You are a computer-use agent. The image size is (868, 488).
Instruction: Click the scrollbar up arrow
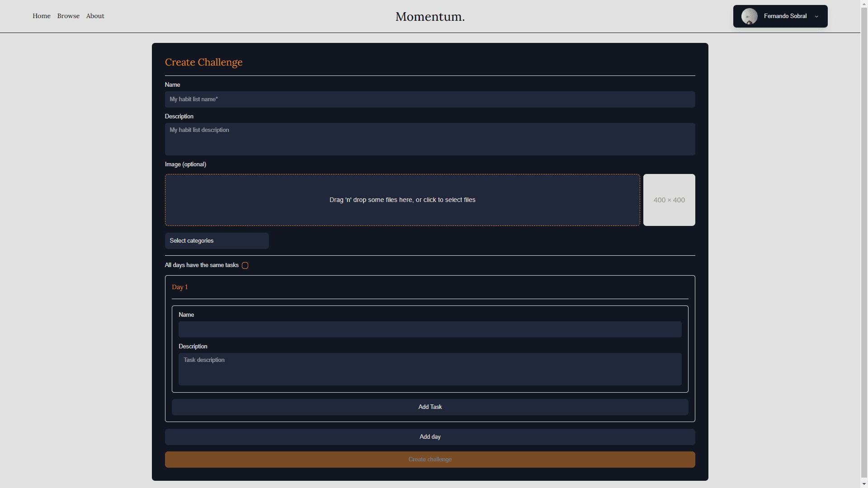(864, 3)
